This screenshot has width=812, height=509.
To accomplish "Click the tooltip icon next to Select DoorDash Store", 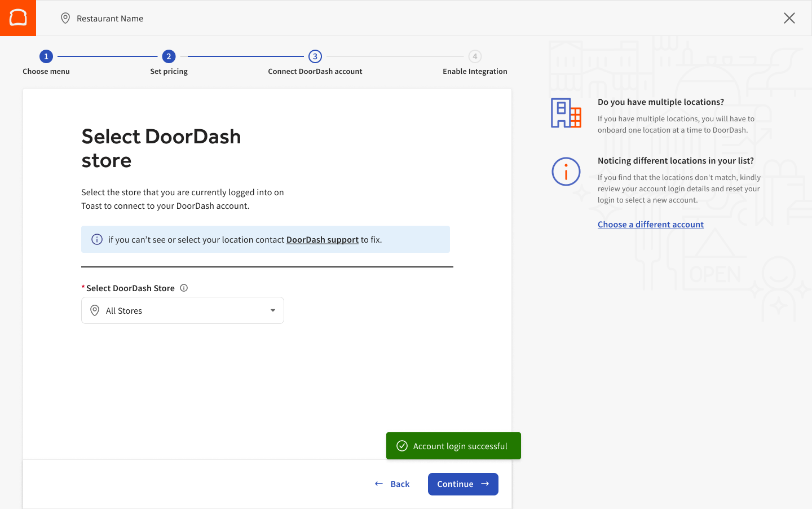I will coord(184,288).
